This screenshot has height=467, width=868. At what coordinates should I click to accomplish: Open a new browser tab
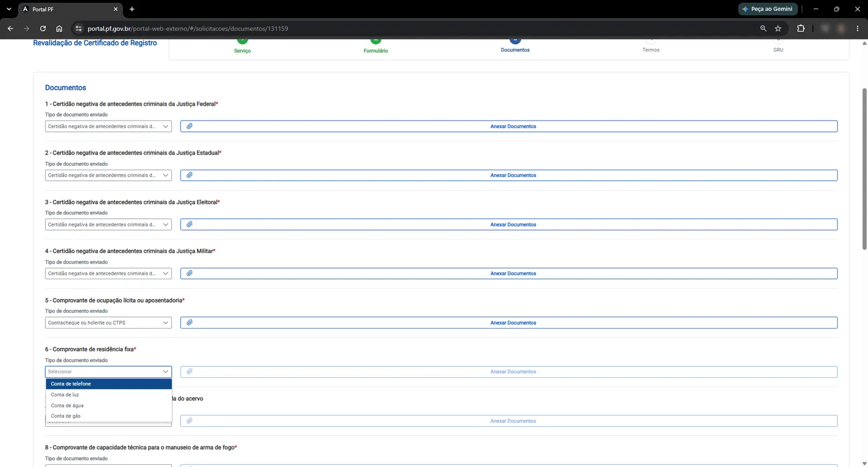pos(132,9)
